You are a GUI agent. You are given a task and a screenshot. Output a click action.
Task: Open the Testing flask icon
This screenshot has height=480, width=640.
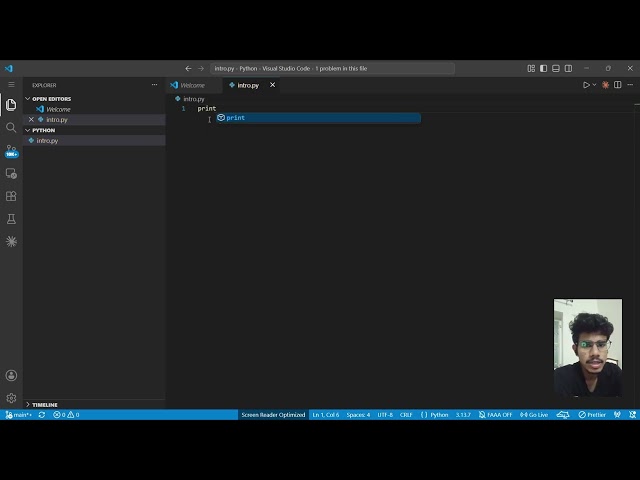point(11,219)
